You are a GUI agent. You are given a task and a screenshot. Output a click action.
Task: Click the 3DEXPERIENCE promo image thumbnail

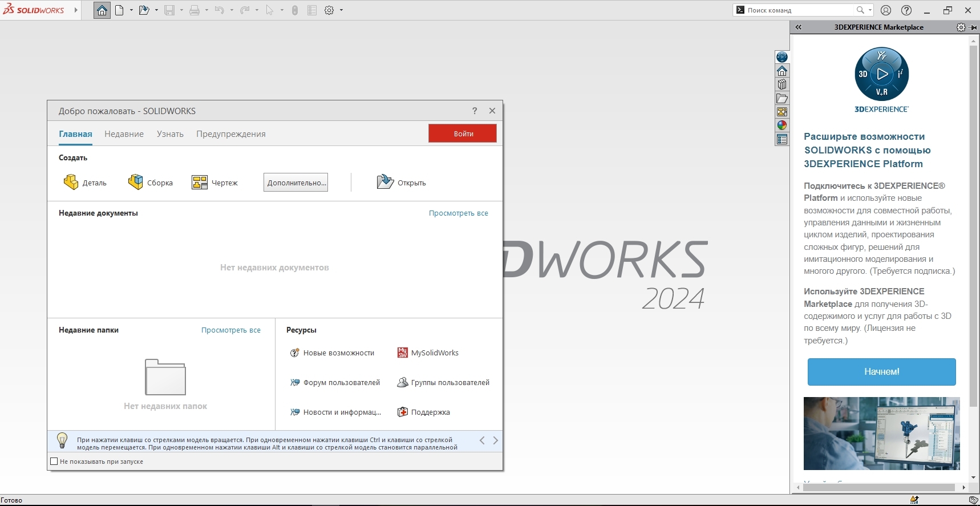pyautogui.click(x=881, y=434)
